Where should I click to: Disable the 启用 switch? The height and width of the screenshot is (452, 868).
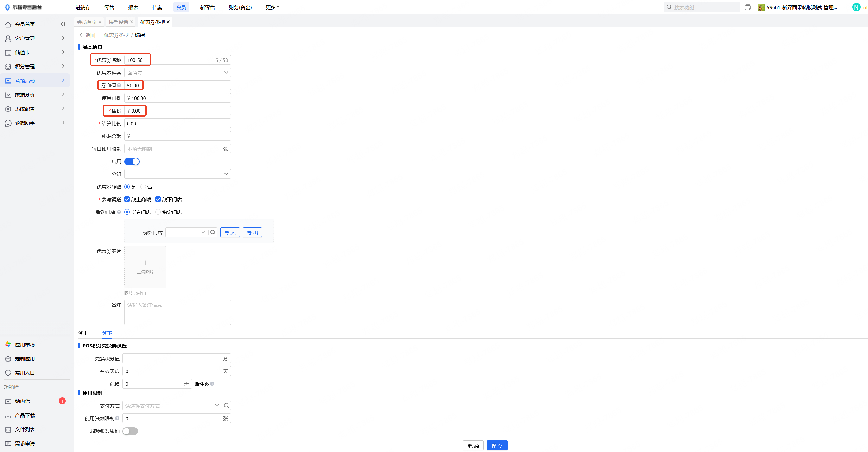(132, 162)
